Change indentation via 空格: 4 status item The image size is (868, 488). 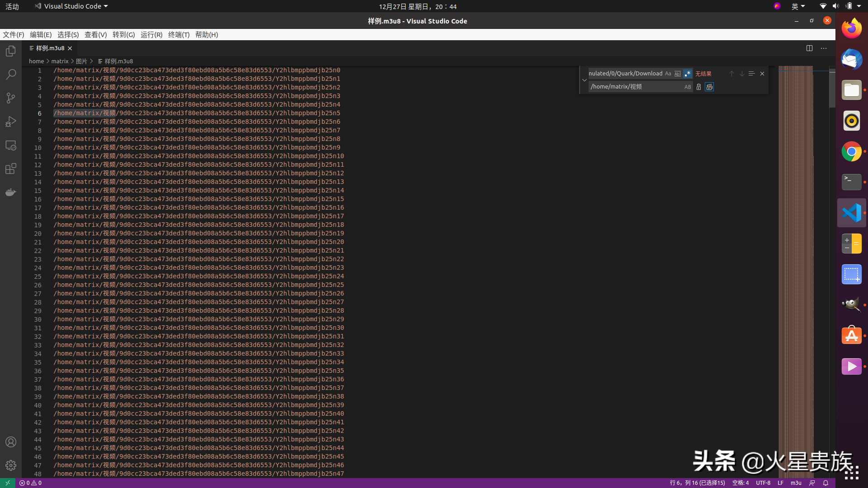[x=741, y=483]
